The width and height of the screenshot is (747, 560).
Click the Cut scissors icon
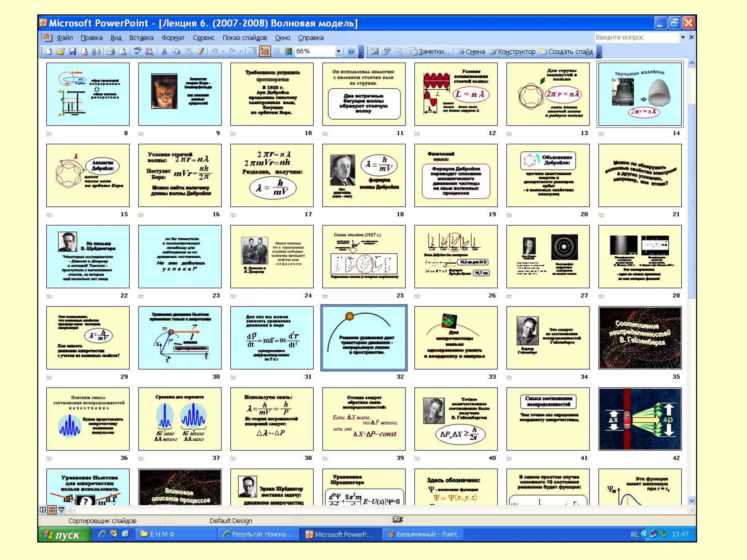(x=164, y=52)
